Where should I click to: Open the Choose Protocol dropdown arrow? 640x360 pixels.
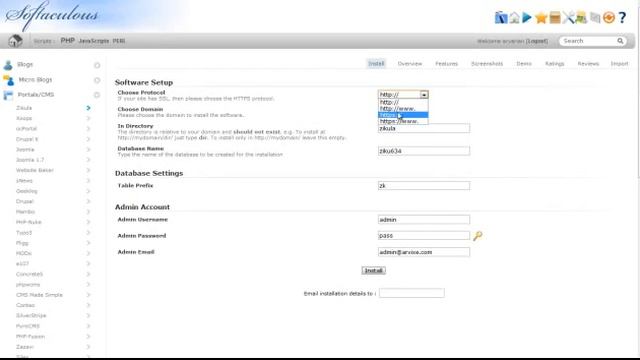424,95
